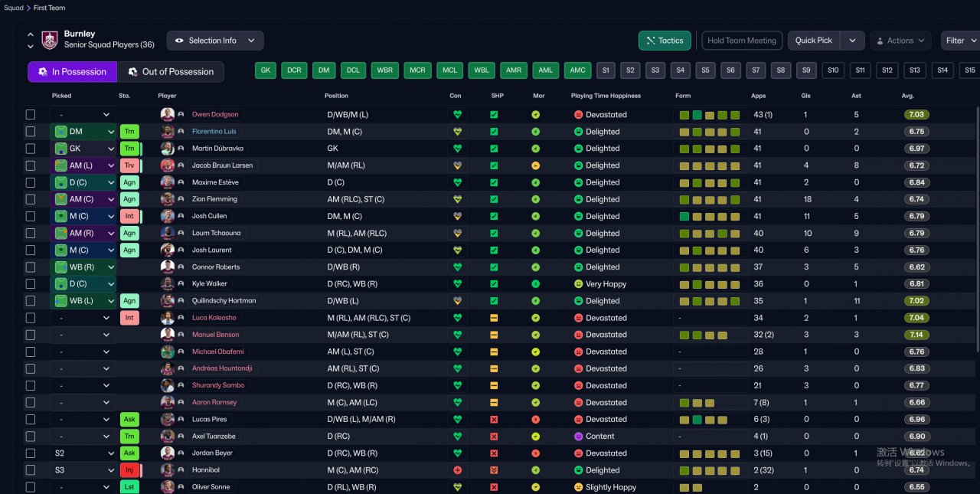Image resolution: width=980 pixels, height=494 pixels.
Task: Click the Avg. column header to sort
Action: (x=907, y=96)
